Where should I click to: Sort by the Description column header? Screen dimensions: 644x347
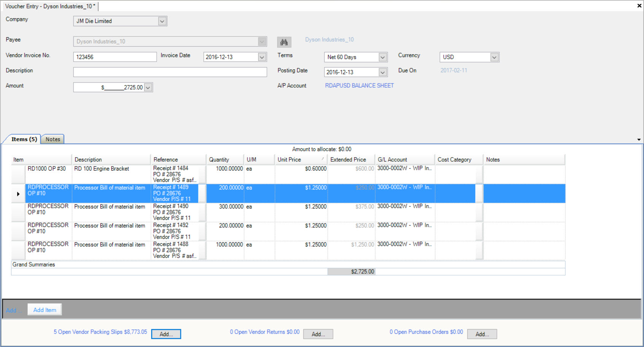111,159
